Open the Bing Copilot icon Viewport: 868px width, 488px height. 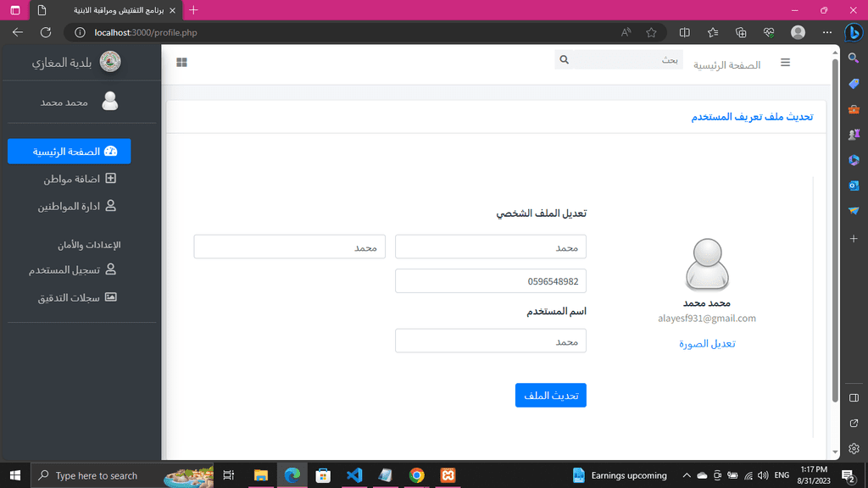tap(854, 33)
